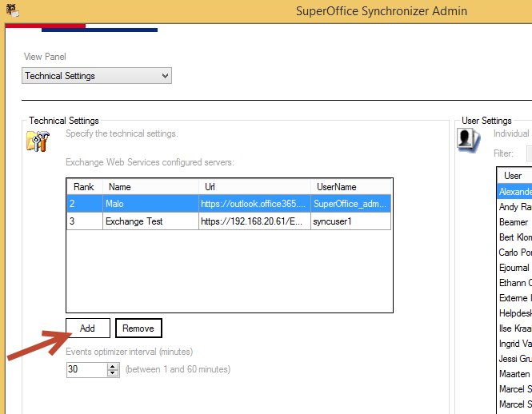Image resolution: width=532 pixels, height=414 pixels.
Task: Click rank 3 cell
Action: coord(85,221)
